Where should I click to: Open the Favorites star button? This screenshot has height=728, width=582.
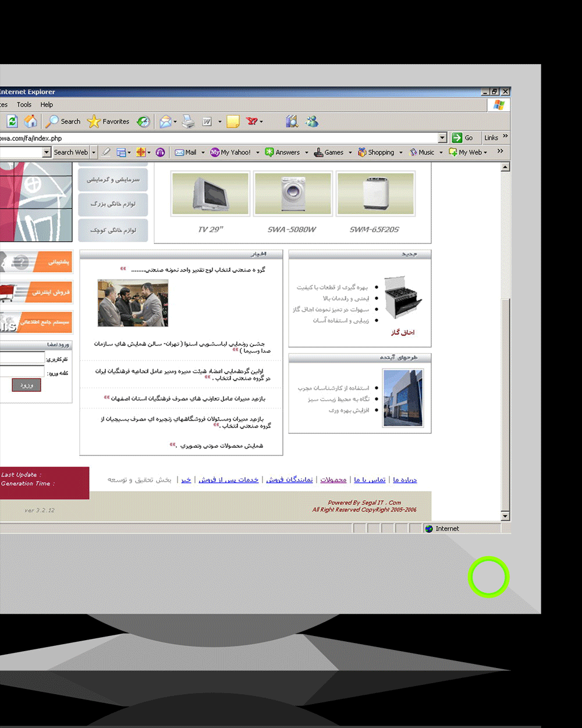point(108,121)
